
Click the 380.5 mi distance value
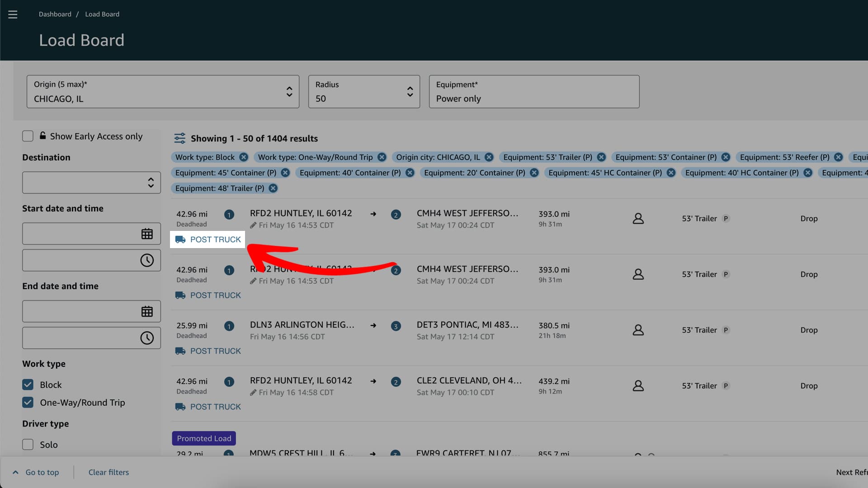(x=554, y=325)
